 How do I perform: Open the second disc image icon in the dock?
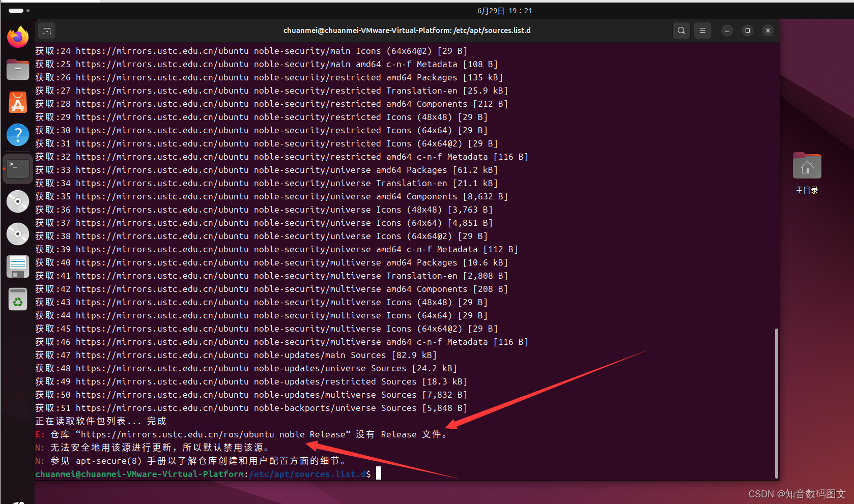(17, 234)
